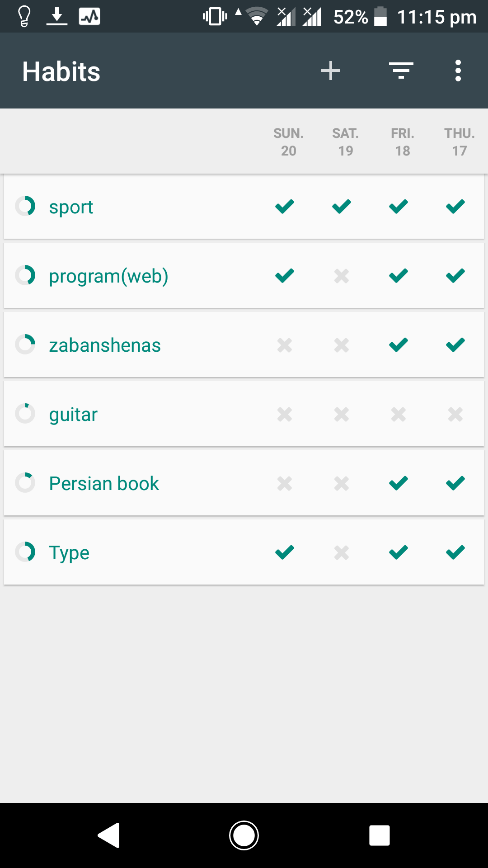The height and width of the screenshot is (868, 488).
Task: Tap the recent apps square button
Action: click(x=380, y=835)
